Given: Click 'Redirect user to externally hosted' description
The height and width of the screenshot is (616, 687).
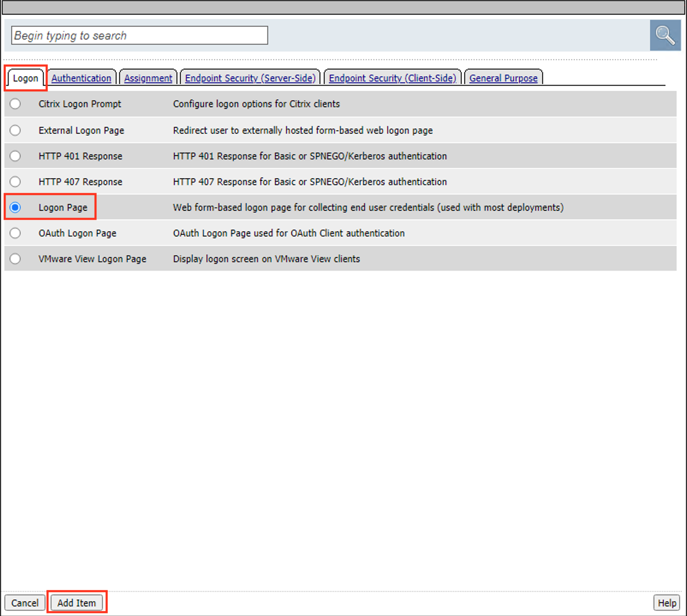Looking at the screenshot, I should (303, 130).
